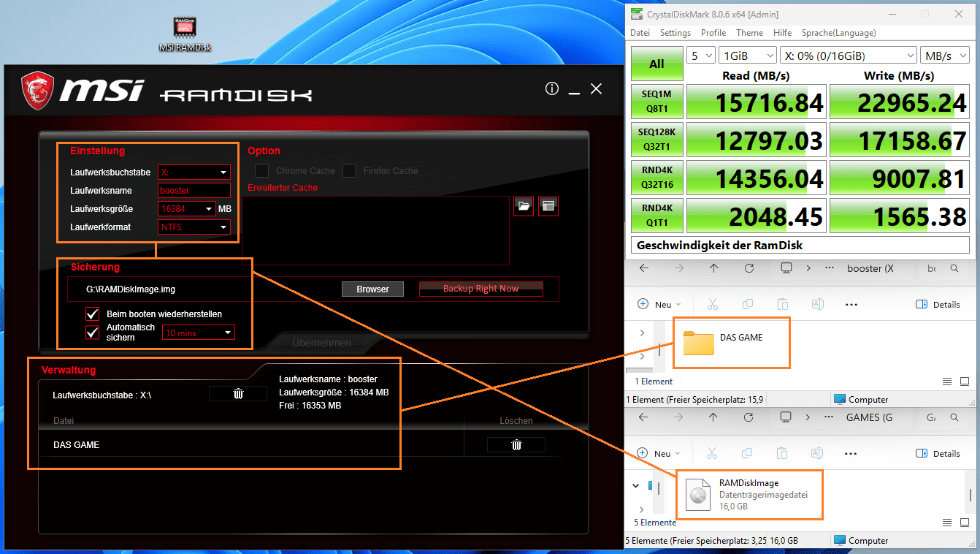Image resolution: width=980 pixels, height=554 pixels.
Task: Enable the Chrome Cache checkbox
Action: pyautogui.click(x=261, y=170)
